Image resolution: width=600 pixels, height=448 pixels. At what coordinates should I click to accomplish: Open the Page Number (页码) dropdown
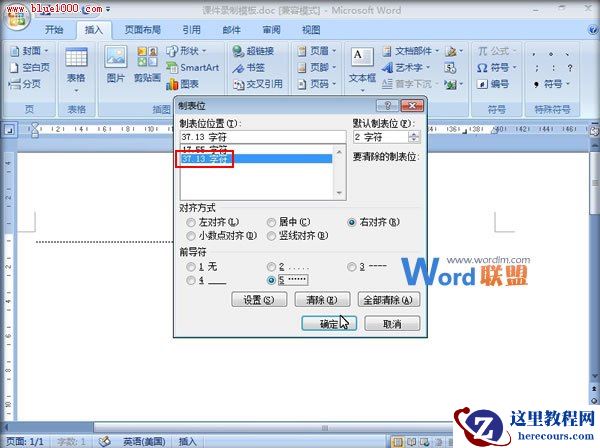[317, 84]
